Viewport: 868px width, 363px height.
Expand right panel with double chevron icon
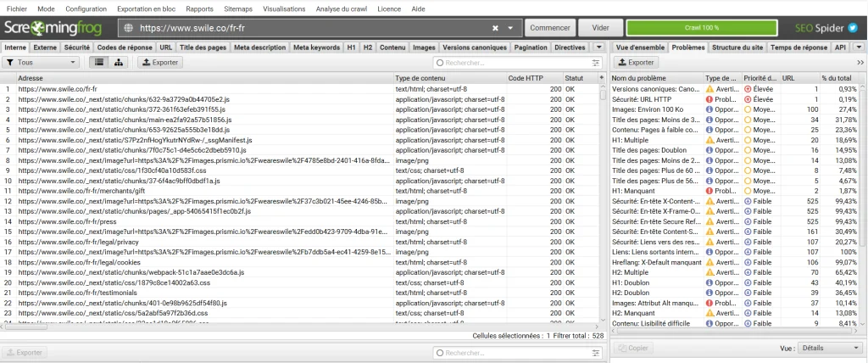pyautogui.click(x=860, y=63)
